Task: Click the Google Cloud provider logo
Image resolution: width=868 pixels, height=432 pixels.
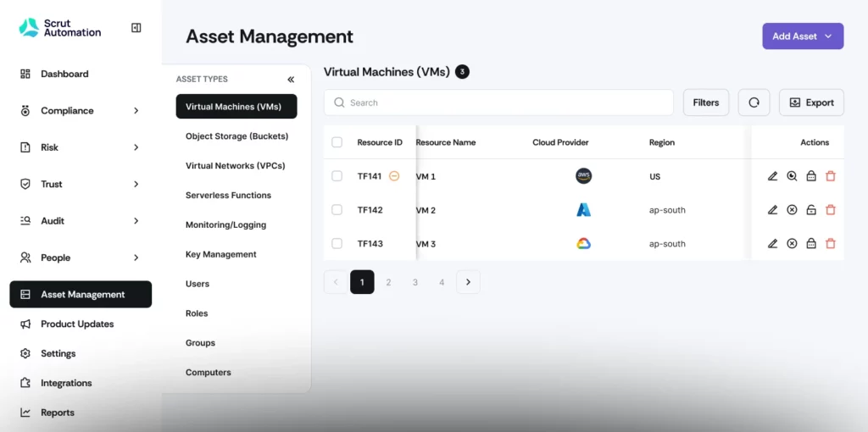Action: [x=583, y=244]
